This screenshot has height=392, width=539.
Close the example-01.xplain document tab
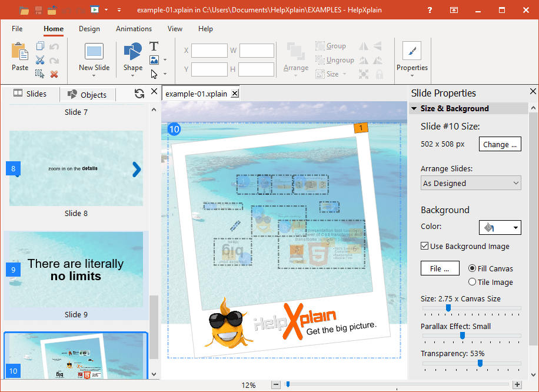[x=235, y=94]
